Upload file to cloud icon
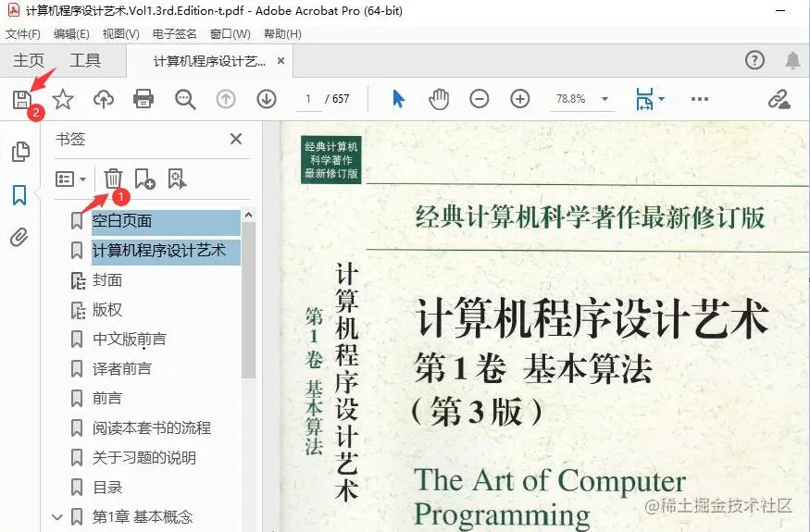 (x=104, y=99)
